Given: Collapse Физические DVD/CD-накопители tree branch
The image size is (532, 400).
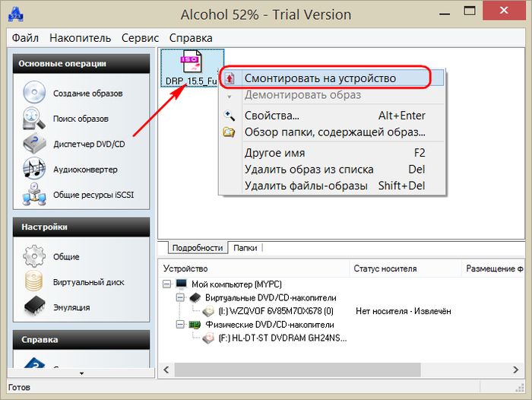Looking at the screenshot, I should coord(180,325).
